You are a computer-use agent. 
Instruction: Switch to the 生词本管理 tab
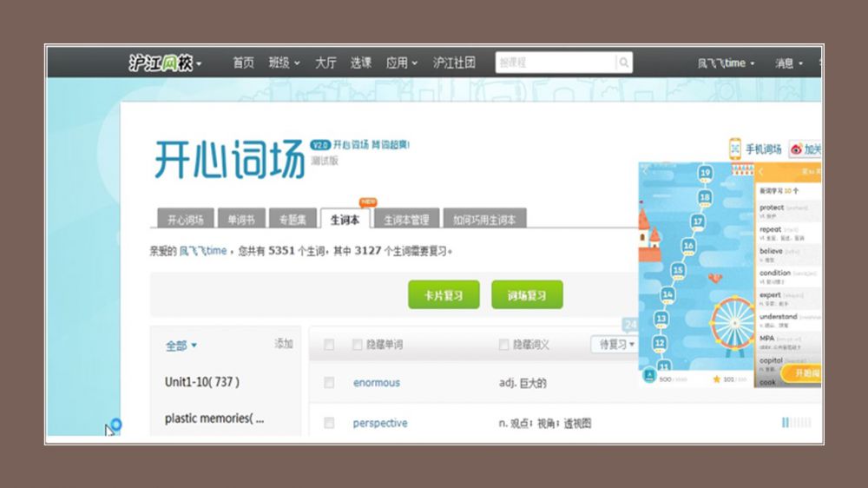tap(407, 220)
